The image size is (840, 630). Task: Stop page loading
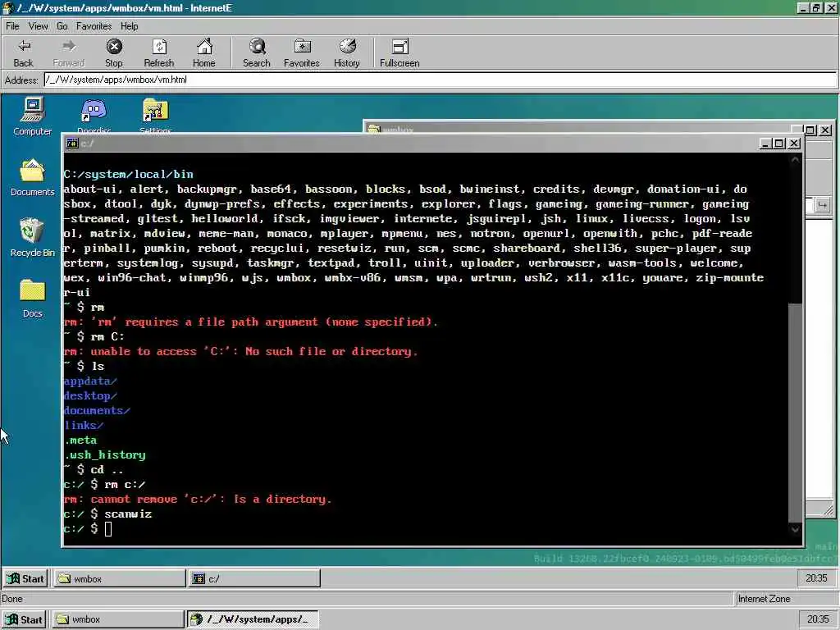(x=113, y=53)
